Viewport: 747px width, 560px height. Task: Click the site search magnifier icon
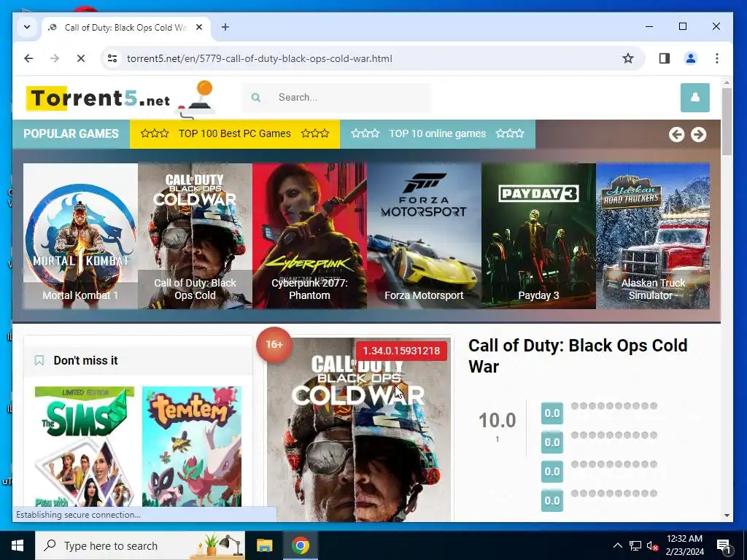pos(256,97)
